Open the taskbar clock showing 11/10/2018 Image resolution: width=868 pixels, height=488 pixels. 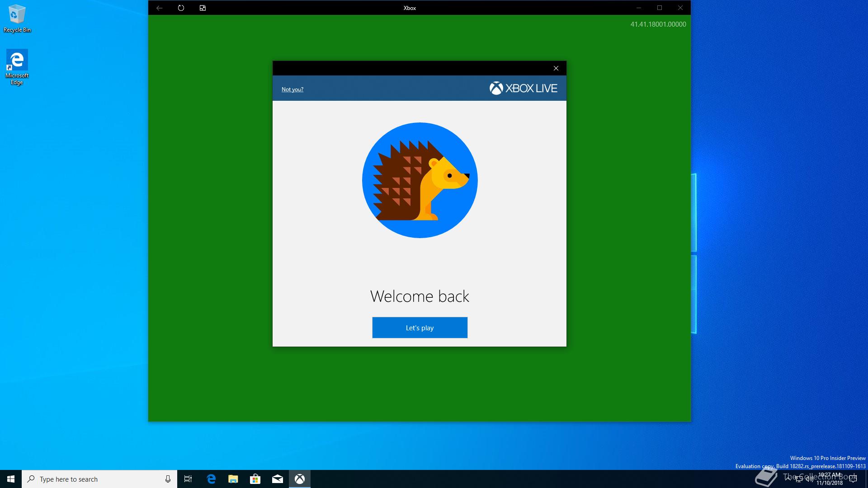[830, 479]
